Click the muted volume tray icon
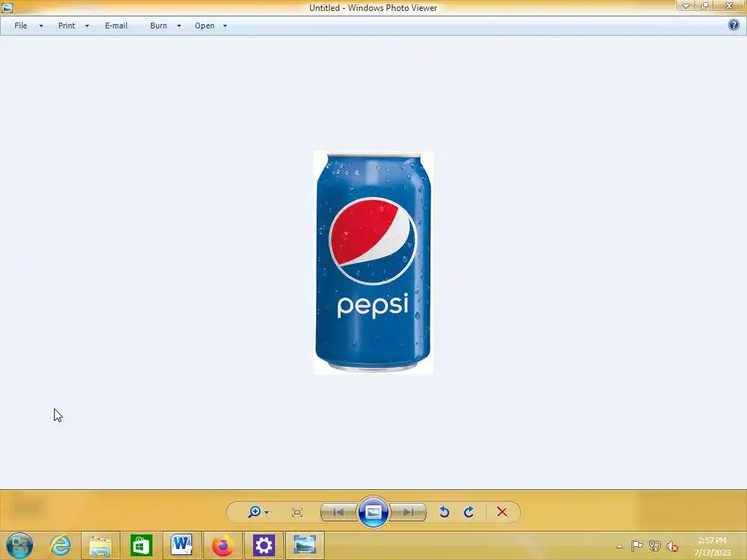Image resolution: width=747 pixels, height=560 pixels. point(672,546)
